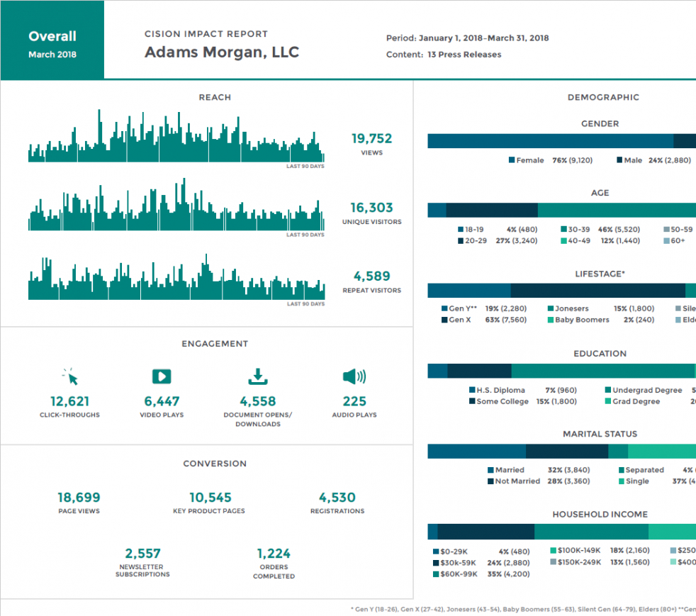Viewport: 696px width, 616px height.
Task: Click the Reach section heading
Action: point(215,97)
